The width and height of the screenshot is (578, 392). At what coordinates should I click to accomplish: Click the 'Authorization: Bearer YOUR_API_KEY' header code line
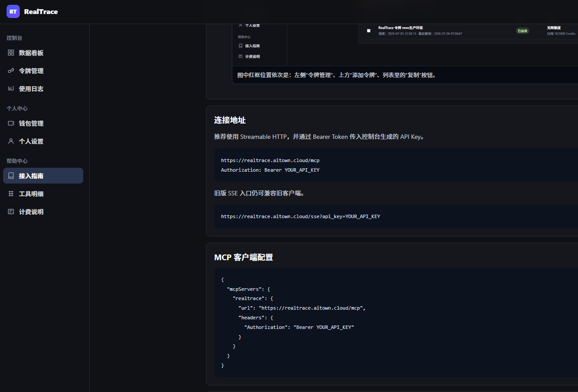[270, 170]
